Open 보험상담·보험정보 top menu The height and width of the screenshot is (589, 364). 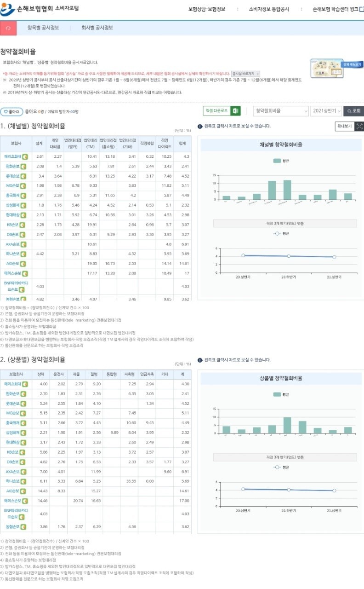click(x=207, y=9)
